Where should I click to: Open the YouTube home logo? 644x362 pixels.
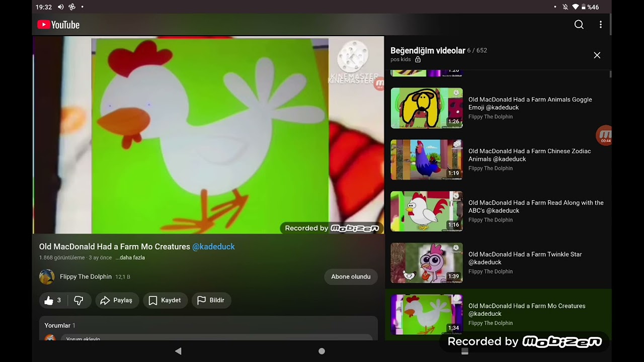click(x=58, y=25)
